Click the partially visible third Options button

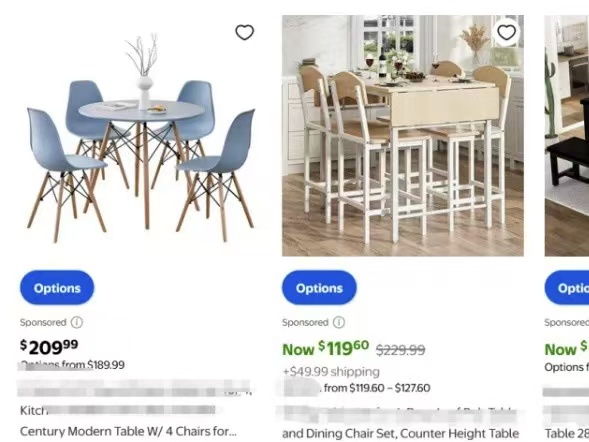pos(567,288)
